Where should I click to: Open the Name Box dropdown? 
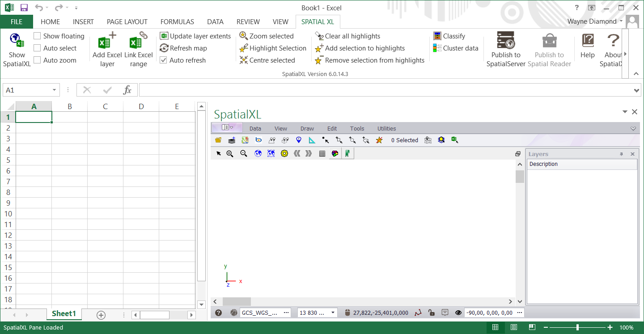point(54,89)
